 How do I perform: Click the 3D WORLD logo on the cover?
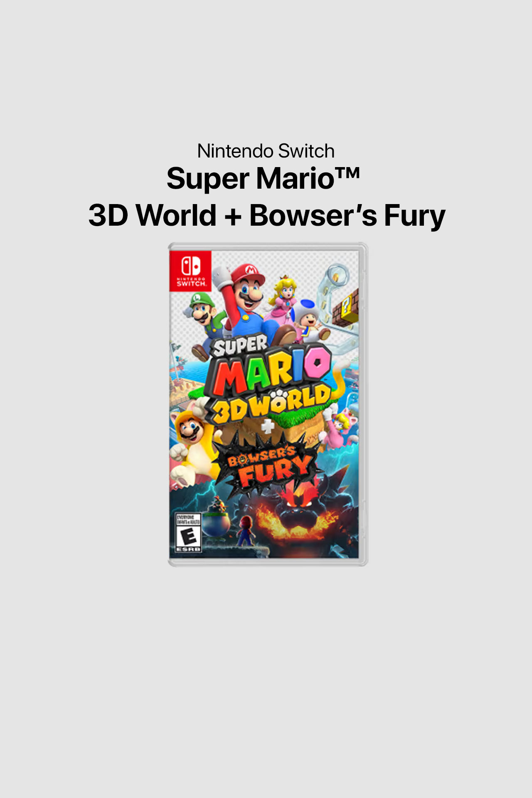[271, 403]
